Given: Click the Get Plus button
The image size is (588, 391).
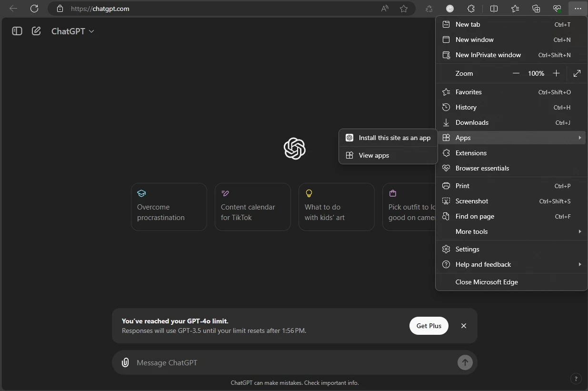Looking at the screenshot, I should (429, 326).
